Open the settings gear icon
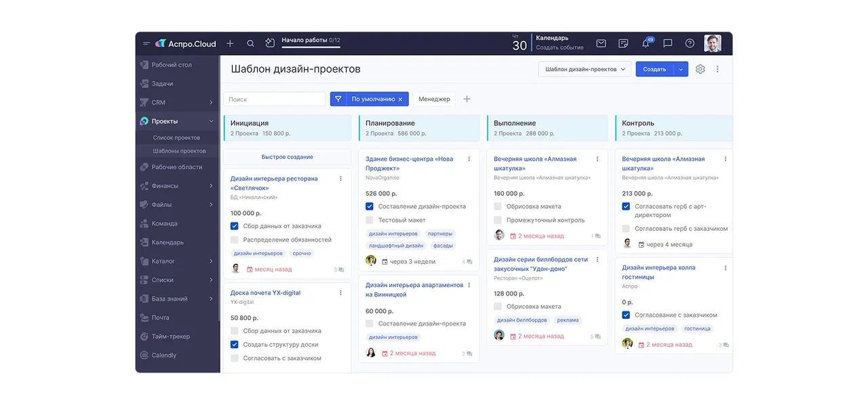The image size is (868, 405). coord(701,69)
